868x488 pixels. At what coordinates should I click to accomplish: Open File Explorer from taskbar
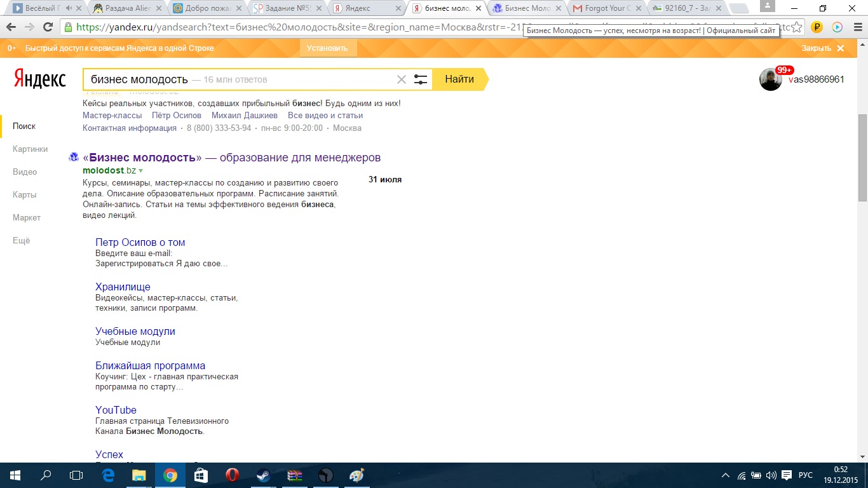pos(139,475)
